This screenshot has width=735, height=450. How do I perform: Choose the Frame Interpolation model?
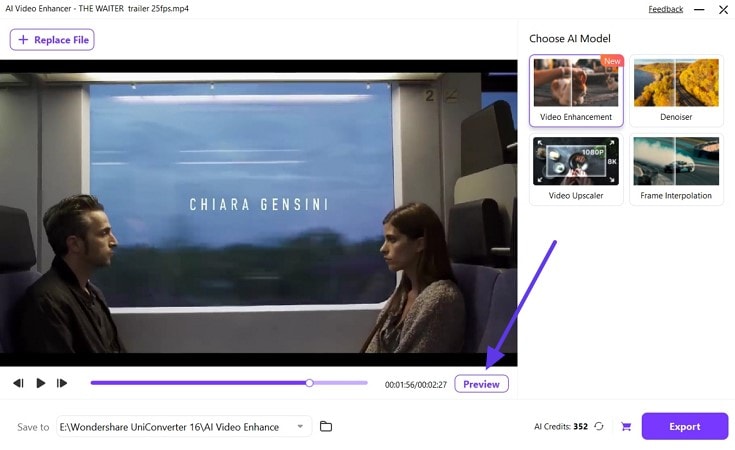click(676, 169)
